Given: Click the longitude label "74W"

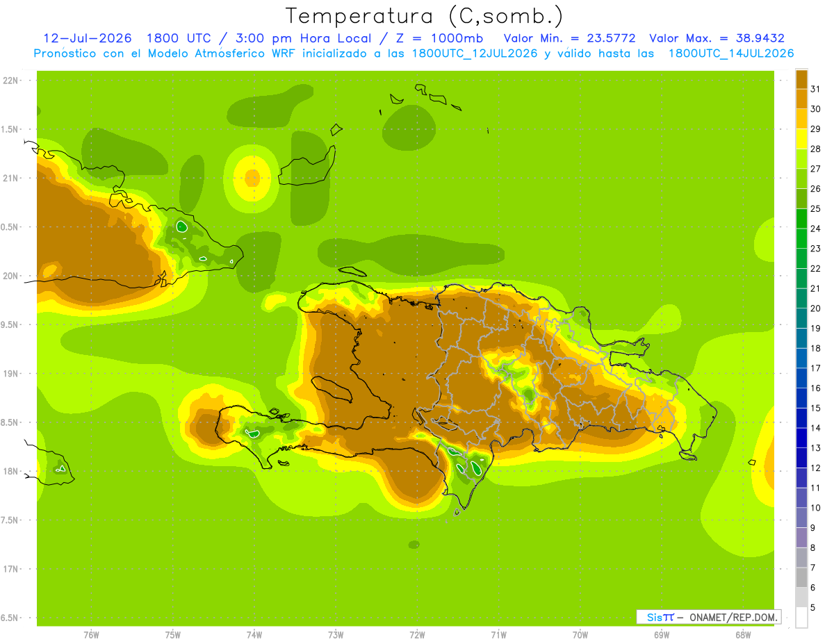Looking at the screenshot, I should pyautogui.click(x=254, y=635).
